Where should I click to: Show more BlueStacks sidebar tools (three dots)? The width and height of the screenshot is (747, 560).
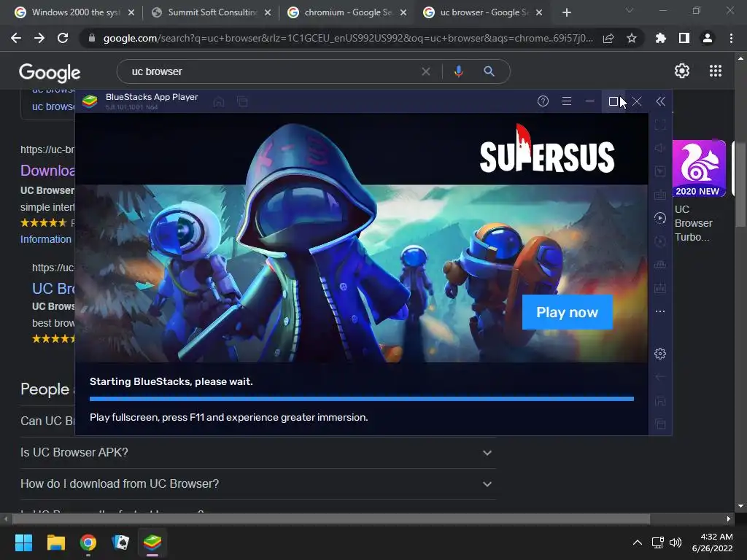coord(659,311)
